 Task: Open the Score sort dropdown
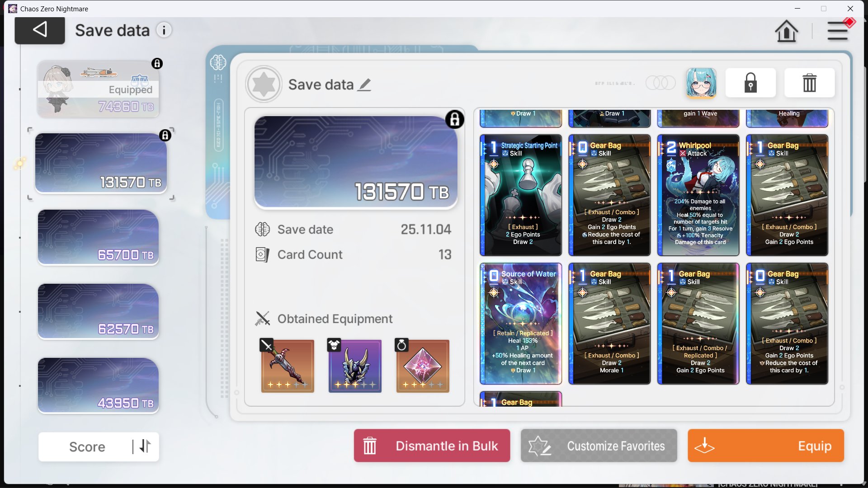(87, 447)
